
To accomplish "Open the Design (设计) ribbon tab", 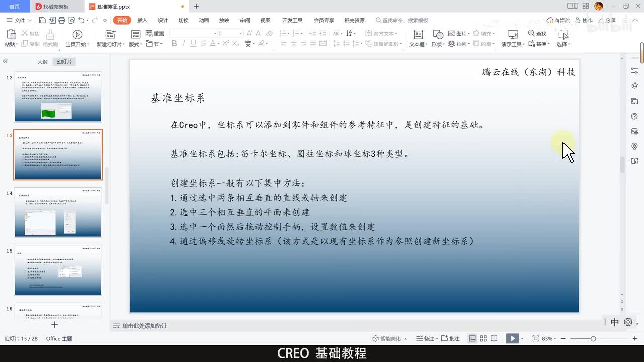I will click(x=163, y=20).
